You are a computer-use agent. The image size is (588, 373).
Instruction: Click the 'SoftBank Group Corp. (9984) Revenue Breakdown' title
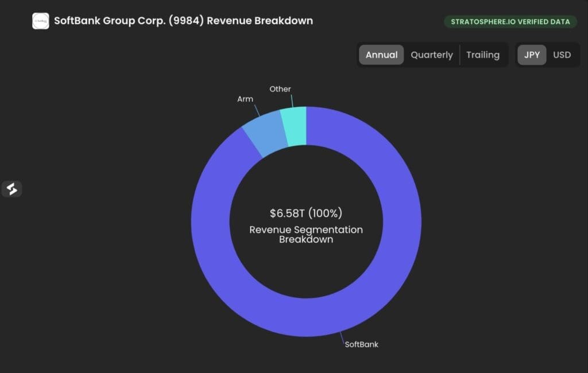point(183,21)
